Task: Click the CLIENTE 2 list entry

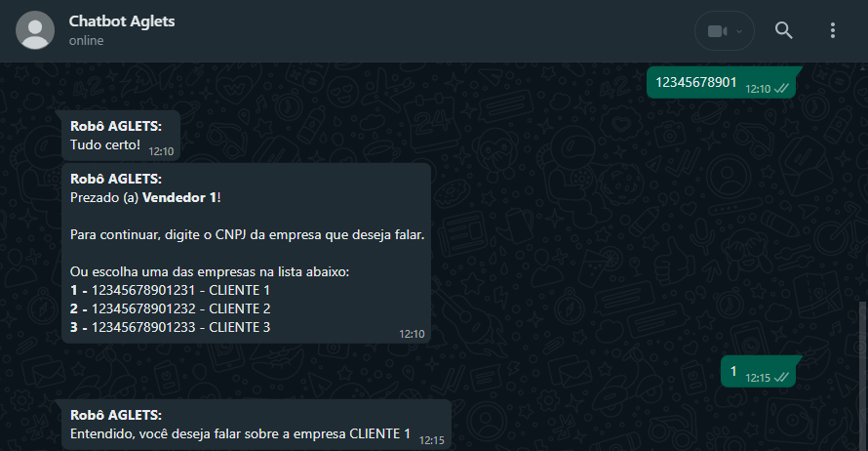Action: tap(170, 308)
